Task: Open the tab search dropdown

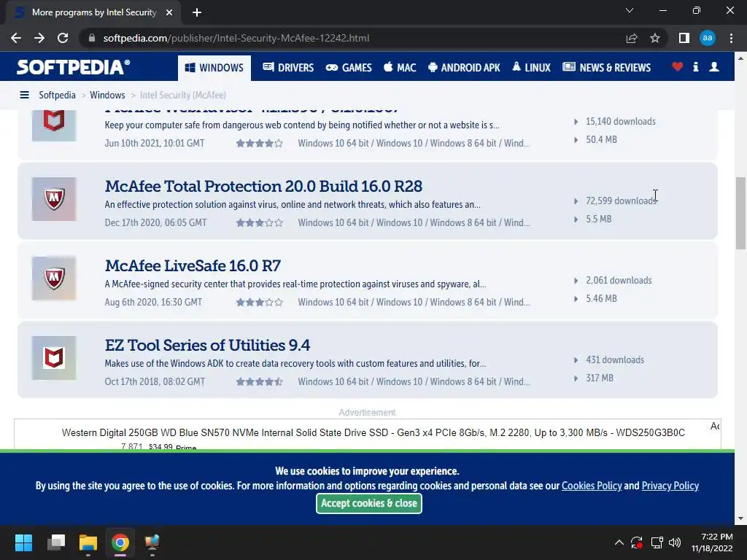Action: 630,10
